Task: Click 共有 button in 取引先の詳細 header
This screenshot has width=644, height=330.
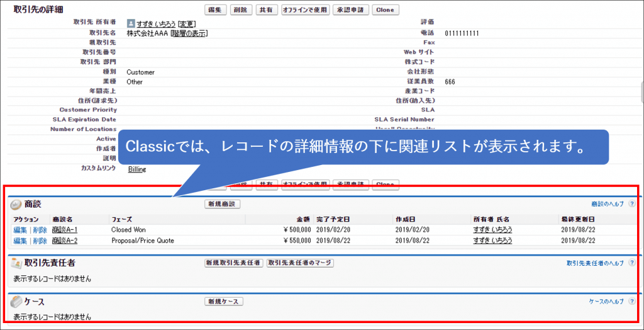Action: point(267,10)
